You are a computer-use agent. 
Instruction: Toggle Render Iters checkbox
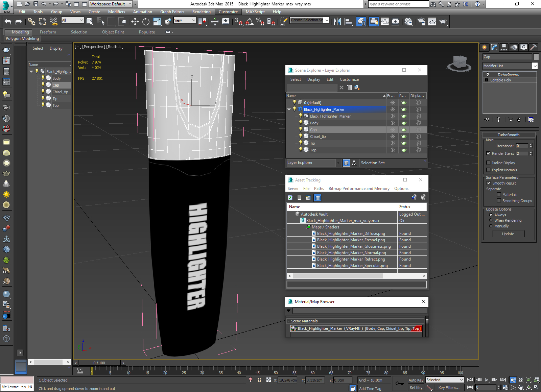point(488,153)
